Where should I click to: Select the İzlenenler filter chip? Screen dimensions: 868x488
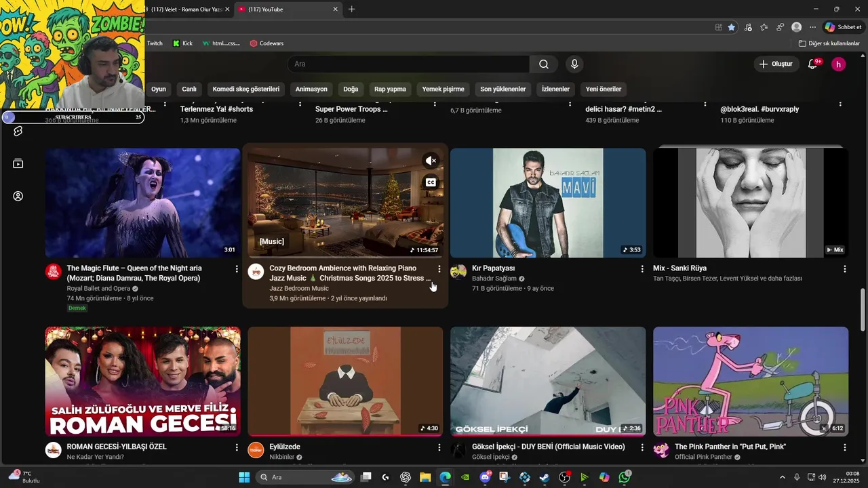coord(555,89)
